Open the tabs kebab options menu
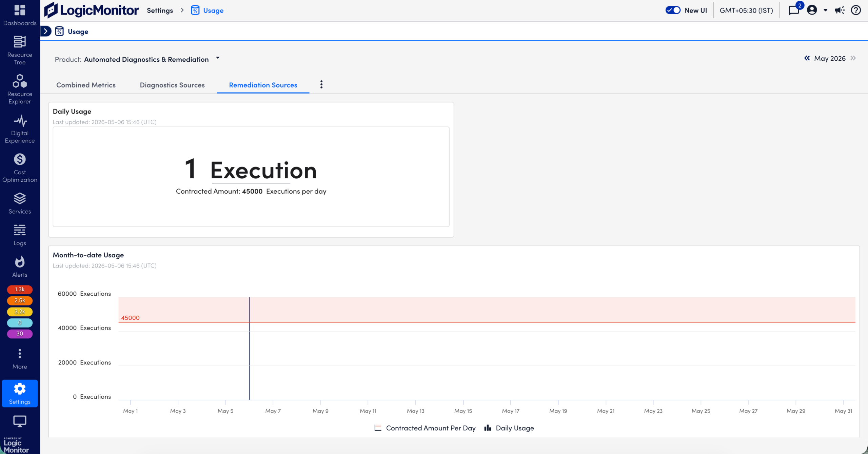This screenshot has height=454, width=868. (321, 84)
